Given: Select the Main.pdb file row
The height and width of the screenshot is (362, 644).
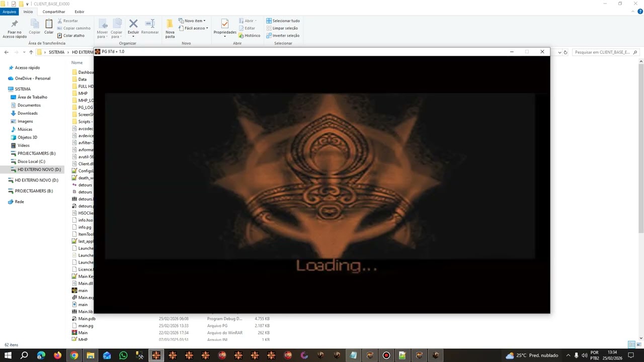Looking at the screenshot, I should [x=171, y=319].
